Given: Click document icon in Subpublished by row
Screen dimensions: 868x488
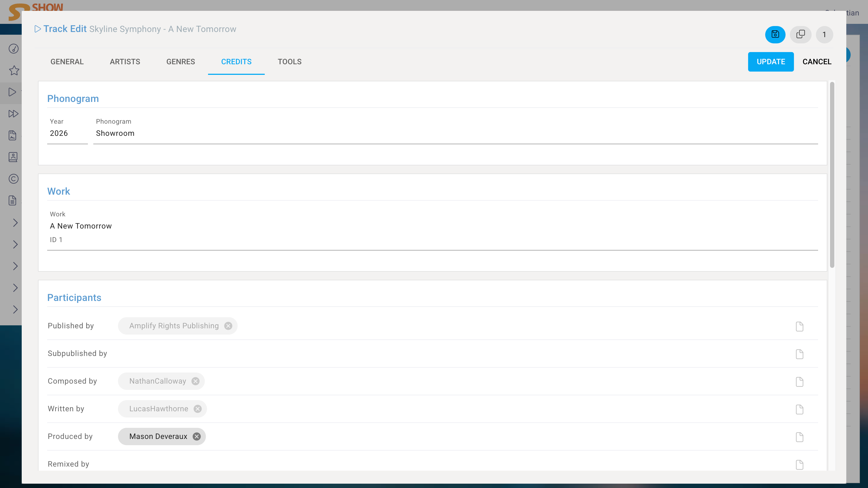Looking at the screenshot, I should click(x=799, y=354).
